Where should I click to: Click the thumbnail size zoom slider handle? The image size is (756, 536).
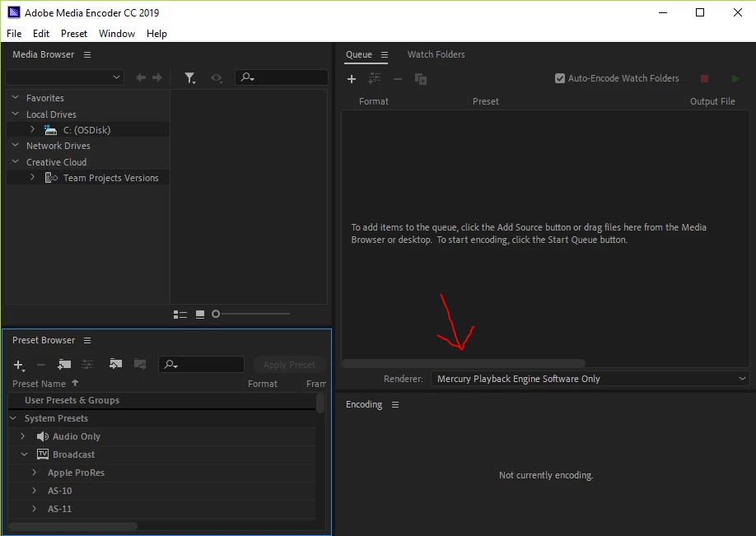(x=216, y=314)
